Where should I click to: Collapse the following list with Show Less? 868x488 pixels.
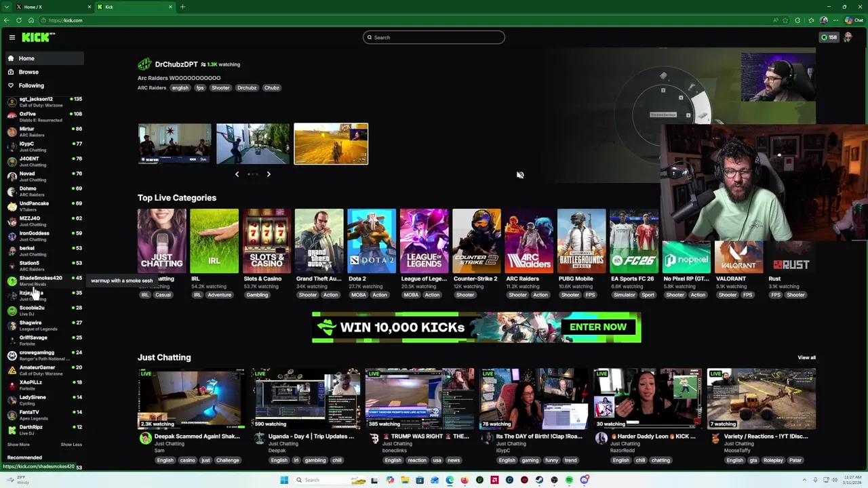(x=71, y=445)
